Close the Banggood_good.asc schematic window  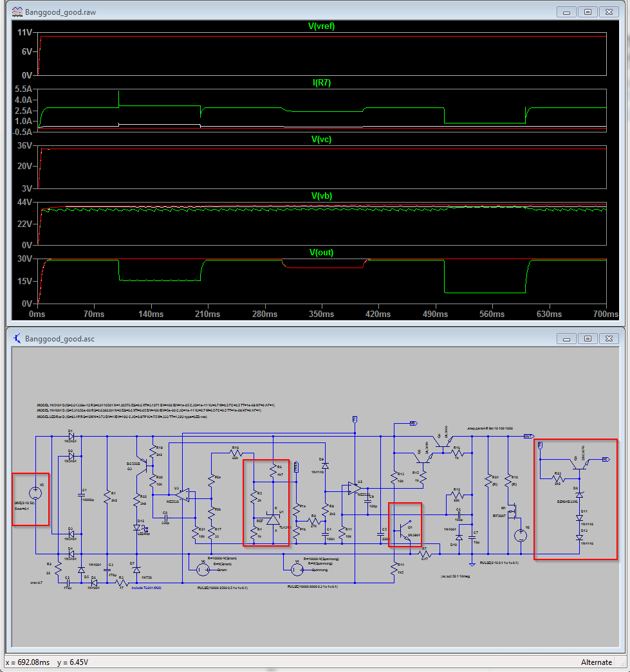(609, 338)
